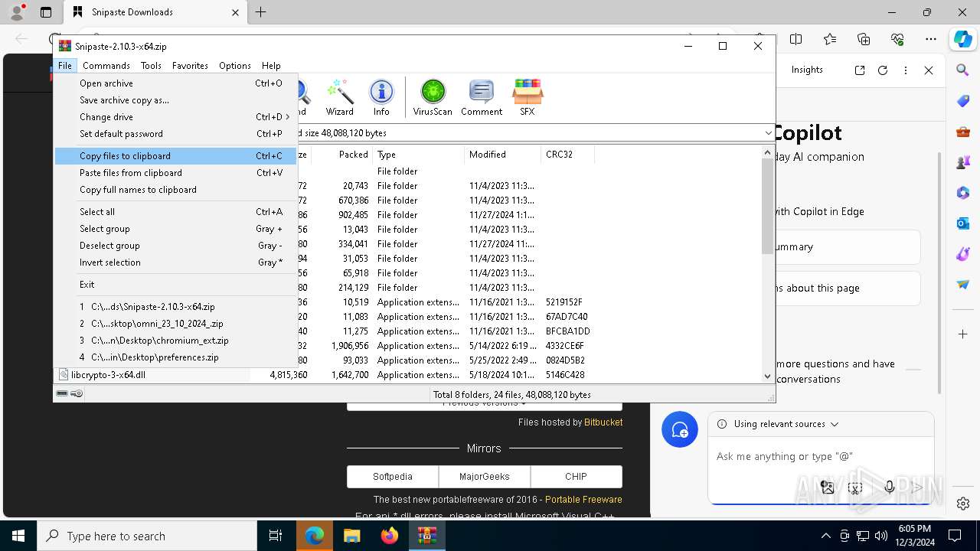
Task: Sort by Modified column header
Action: (502, 155)
